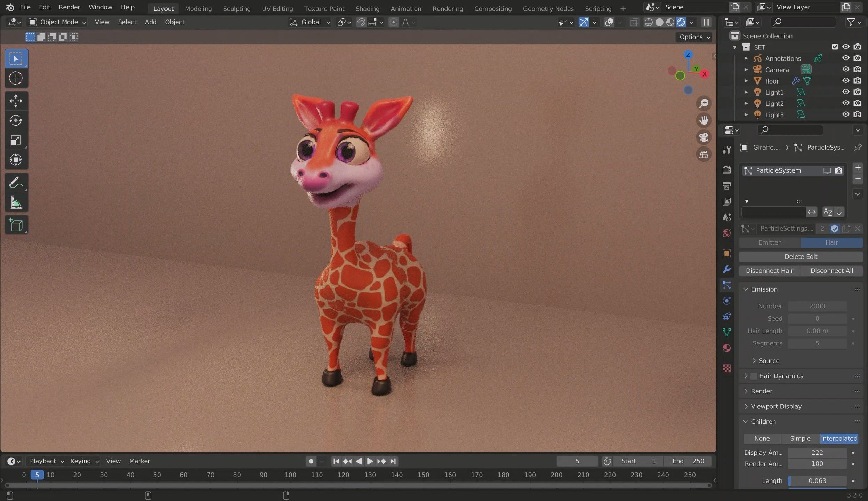
Task: Select the Scale tool
Action: (16, 140)
